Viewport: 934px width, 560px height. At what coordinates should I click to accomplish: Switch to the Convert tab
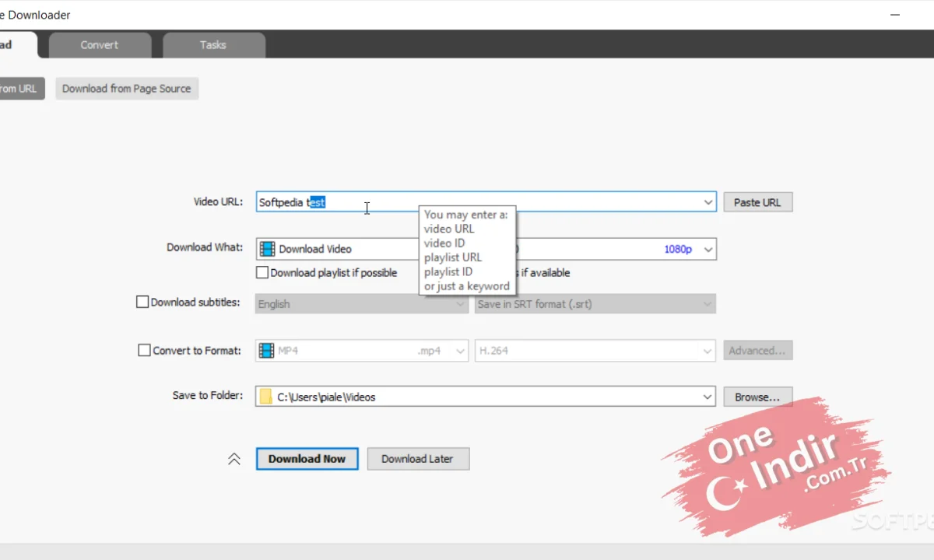[100, 45]
